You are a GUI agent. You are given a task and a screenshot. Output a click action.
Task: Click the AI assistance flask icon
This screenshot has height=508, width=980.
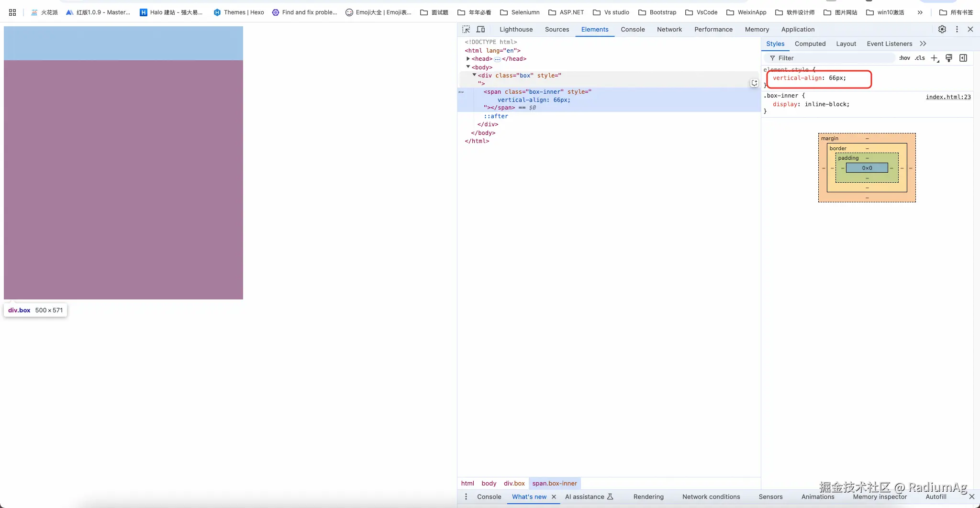pyautogui.click(x=610, y=497)
